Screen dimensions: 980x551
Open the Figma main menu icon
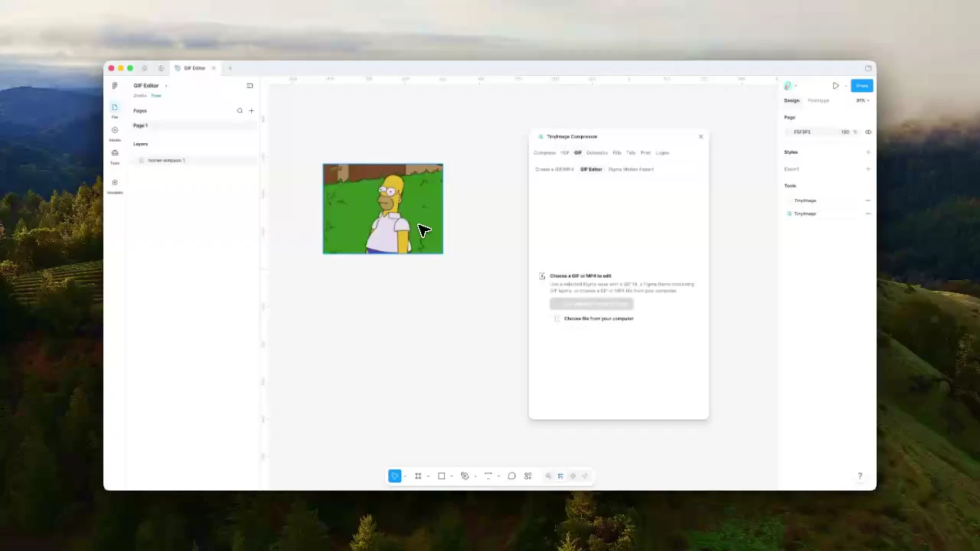pos(115,86)
